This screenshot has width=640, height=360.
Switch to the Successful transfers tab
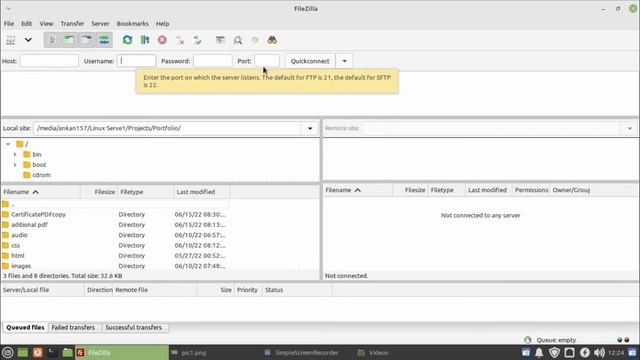point(133,327)
